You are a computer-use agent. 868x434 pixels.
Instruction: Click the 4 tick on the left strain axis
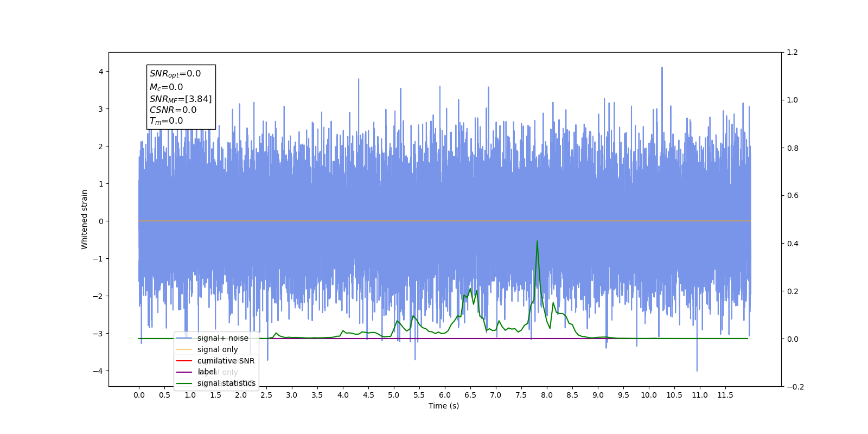[101, 72]
